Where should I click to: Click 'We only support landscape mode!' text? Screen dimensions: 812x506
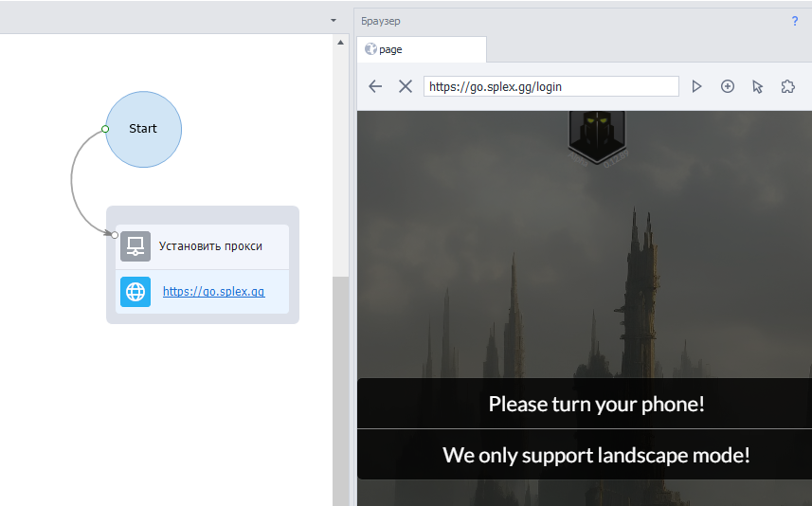596,455
